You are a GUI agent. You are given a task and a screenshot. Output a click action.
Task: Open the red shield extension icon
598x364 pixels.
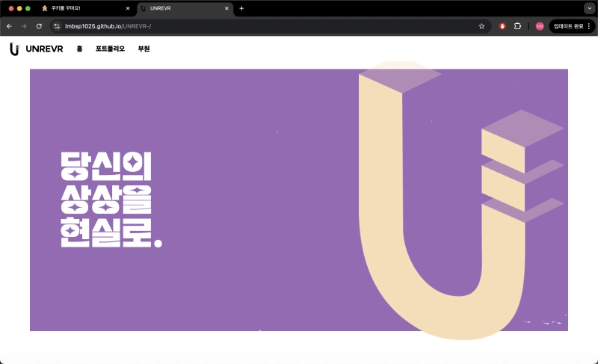tap(502, 26)
